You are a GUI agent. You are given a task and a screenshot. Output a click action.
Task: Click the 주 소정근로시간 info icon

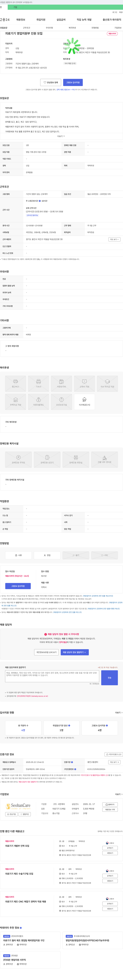click(x=40, y=201)
